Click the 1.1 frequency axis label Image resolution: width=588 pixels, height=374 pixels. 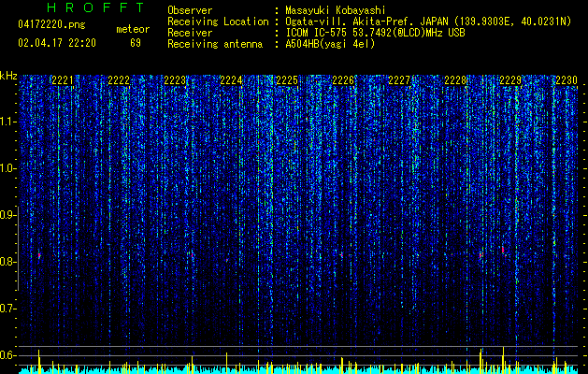(x=7, y=122)
